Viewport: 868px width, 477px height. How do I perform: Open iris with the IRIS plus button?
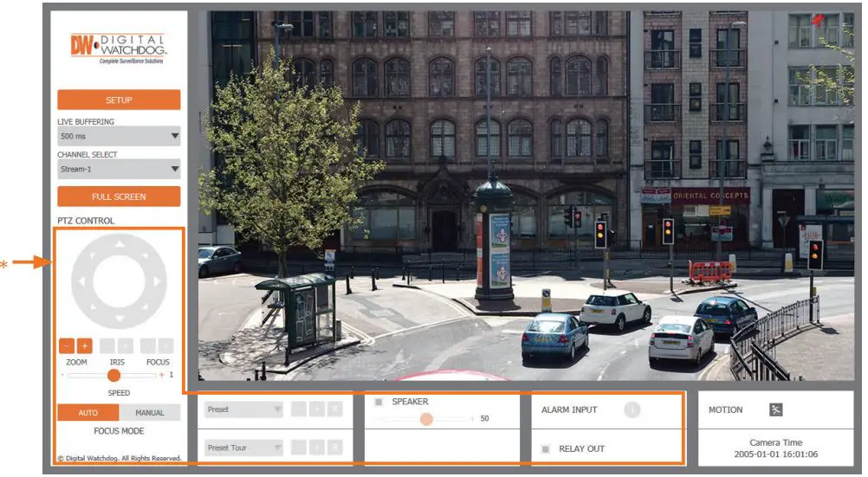[x=126, y=346]
